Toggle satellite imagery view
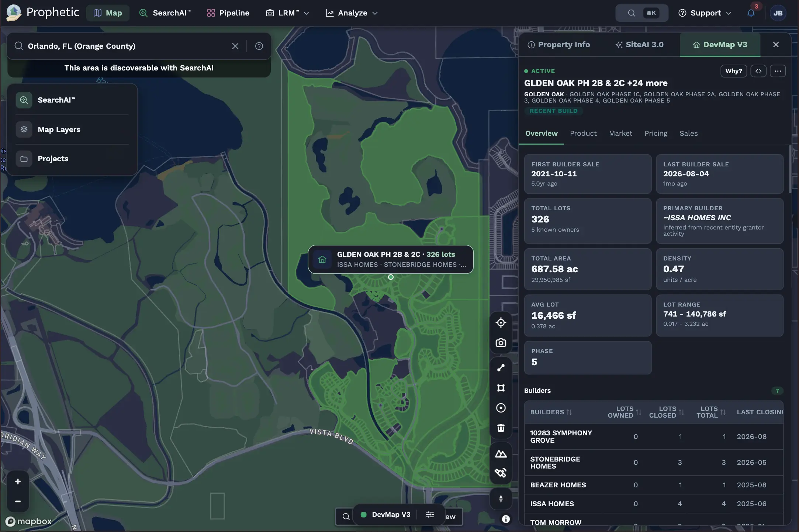 click(501, 473)
